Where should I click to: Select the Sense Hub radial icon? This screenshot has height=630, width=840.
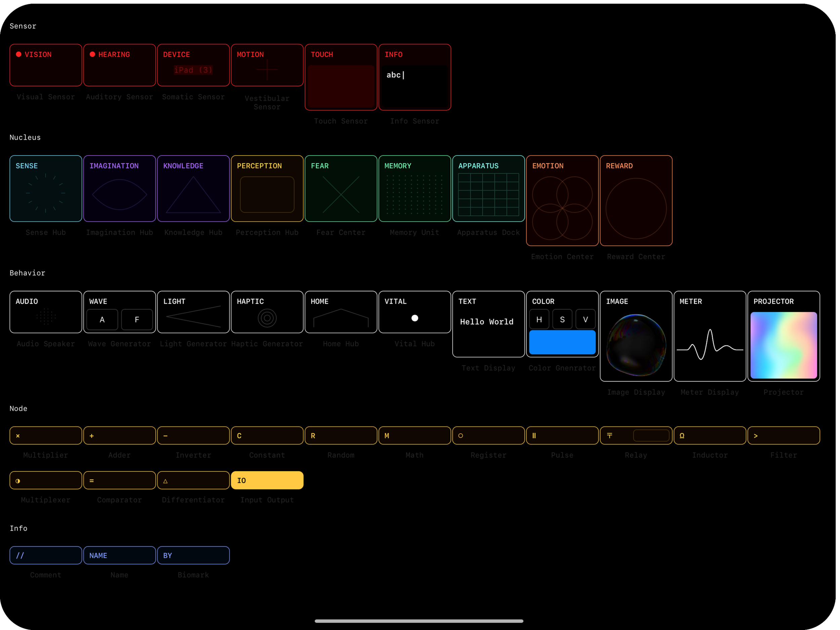click(x=46, y=193)
